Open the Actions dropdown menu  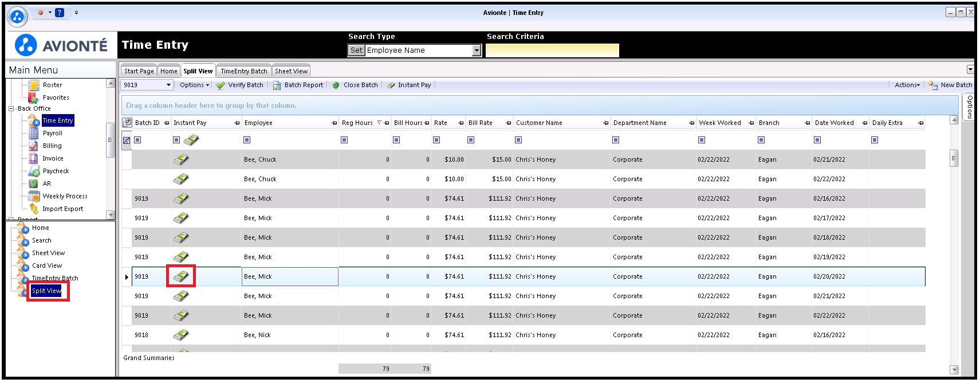[907, 85]
